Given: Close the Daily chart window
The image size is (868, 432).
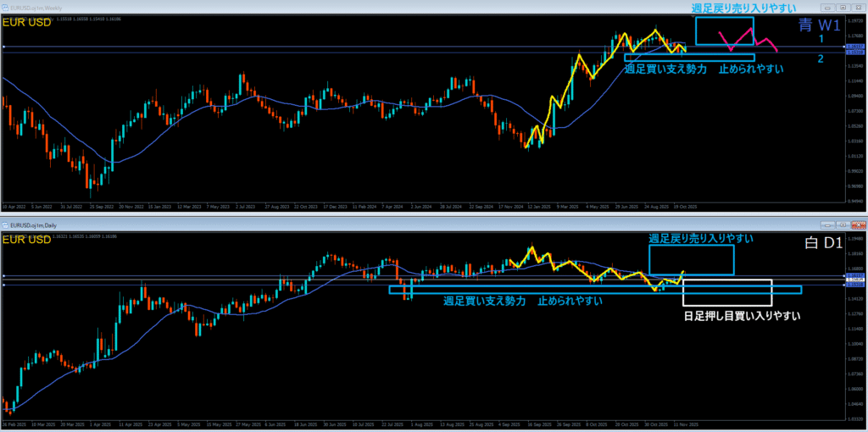Looking at the screenshot, I should (858, 224).
